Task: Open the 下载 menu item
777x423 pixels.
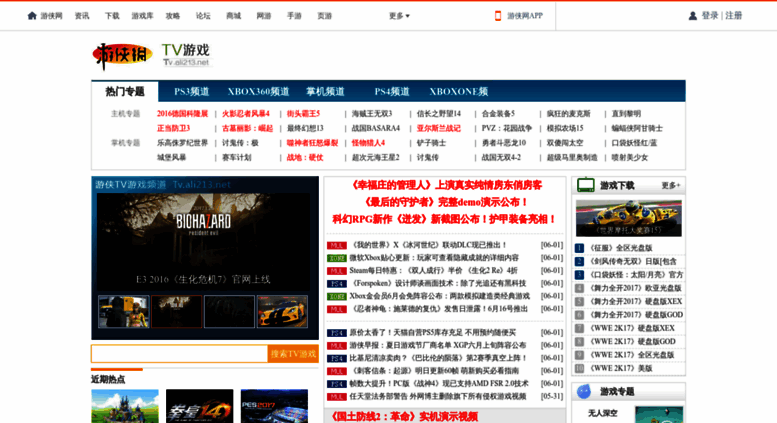Action: [112, 16]
